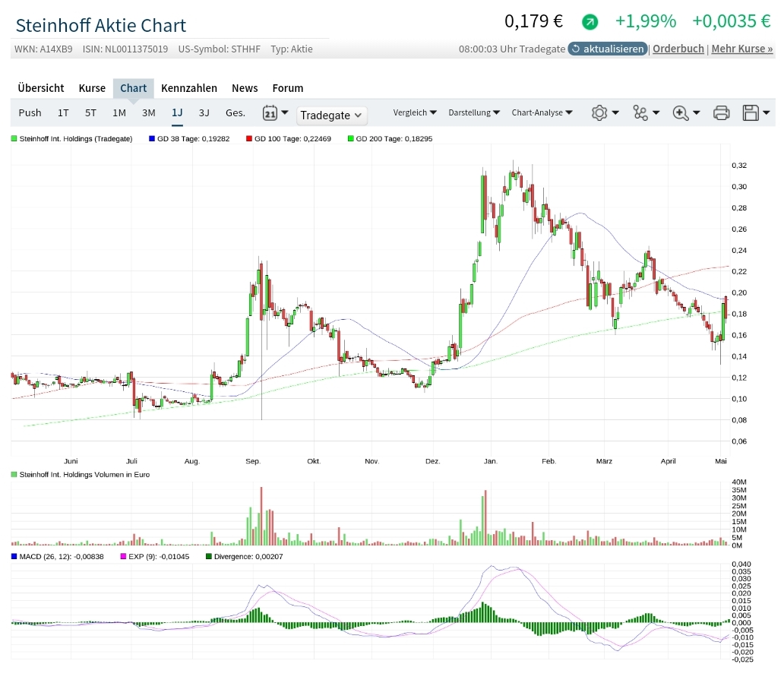The image size is (784, 683).
Task: Select the Push timeframe
Action: (30, 113)
